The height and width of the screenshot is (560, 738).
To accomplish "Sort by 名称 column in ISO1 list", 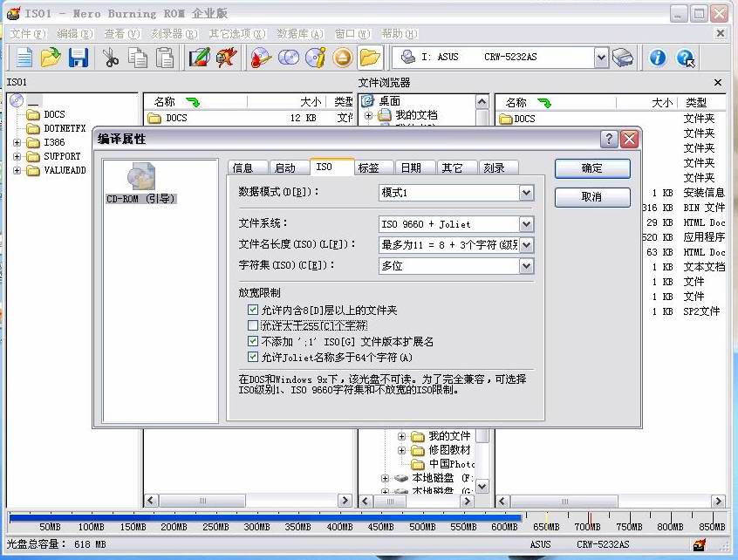I will coord(195,102).
